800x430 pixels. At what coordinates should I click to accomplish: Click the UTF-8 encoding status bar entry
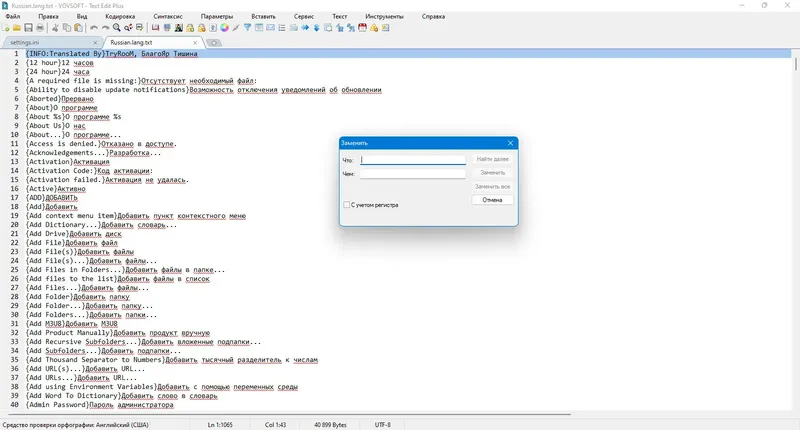click(x=383, y=424)
